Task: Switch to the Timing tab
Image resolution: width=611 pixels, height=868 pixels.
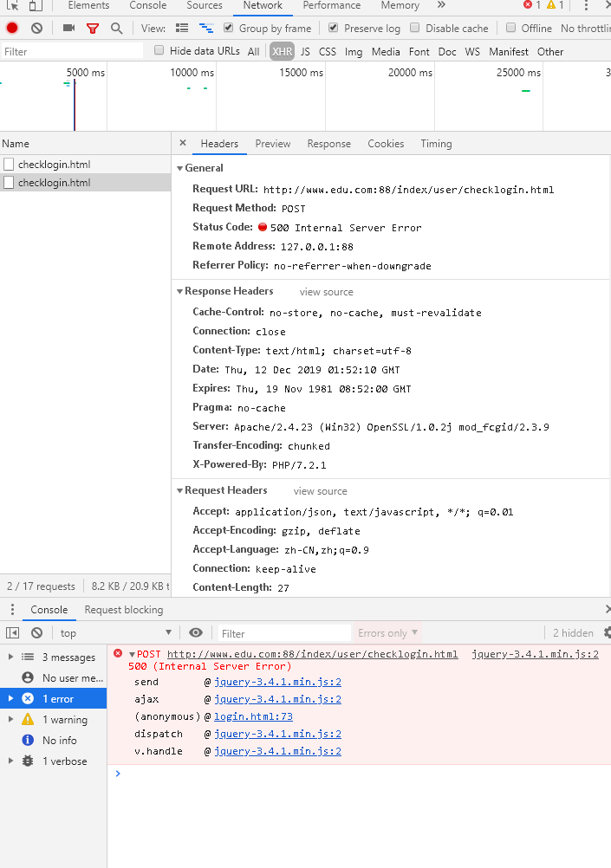Action: pyautogui.click(x=436, y=144)
